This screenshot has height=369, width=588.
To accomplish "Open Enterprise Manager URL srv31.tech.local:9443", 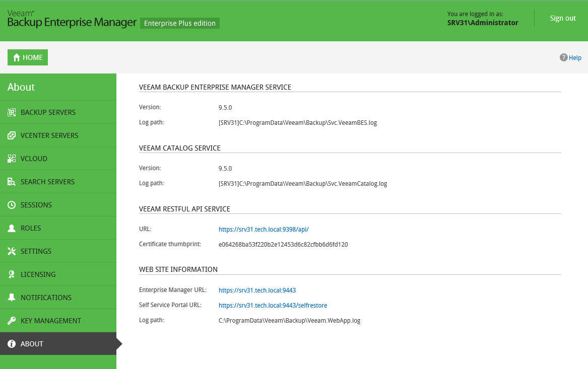I will (257, 290).
